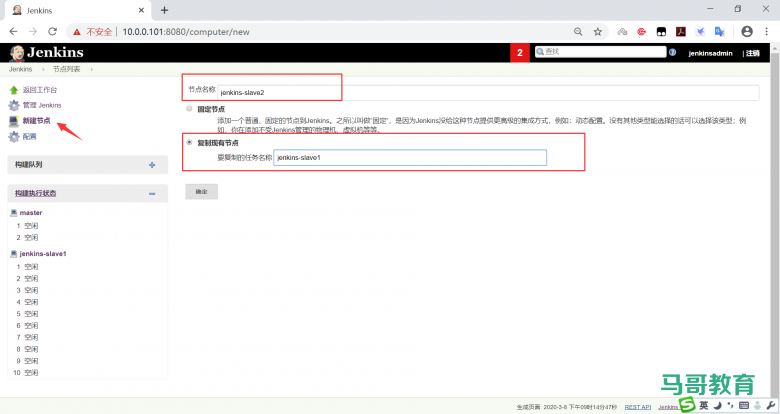
Task: Click the configure link in sidebar
Action: coord(29,136)
